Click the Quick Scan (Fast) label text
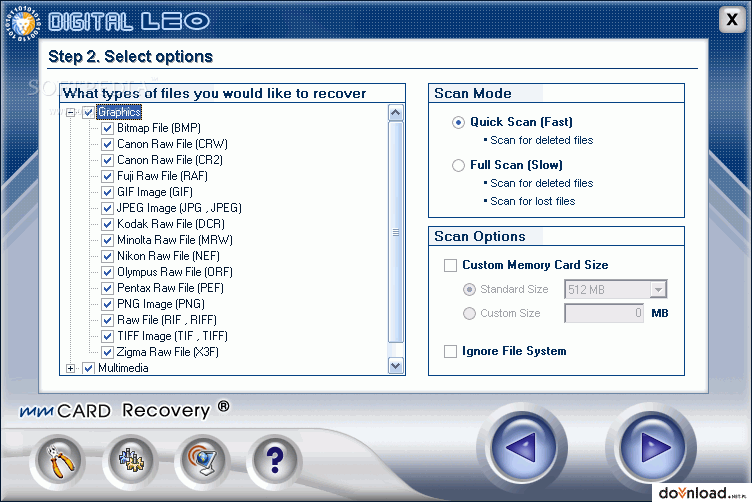The height and width of the screenshot is (502, 752). (521, 122)
